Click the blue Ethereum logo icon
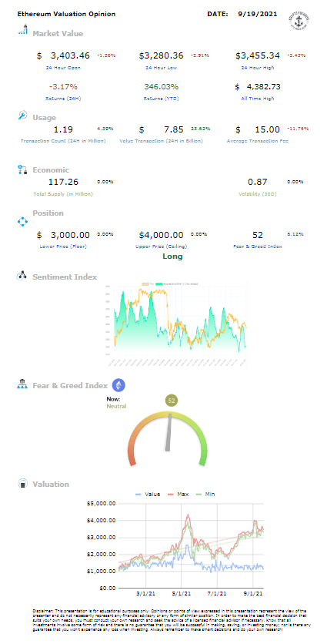This screenshot has width=327, height=644. pyautogui.click(x=118, y=385)
